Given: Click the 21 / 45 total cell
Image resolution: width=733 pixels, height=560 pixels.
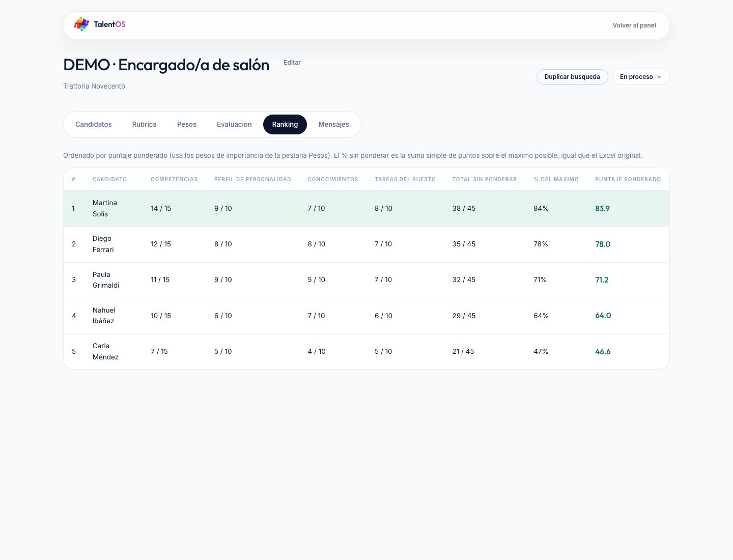Looking at the screenshot, I should (x=463, y=352).
